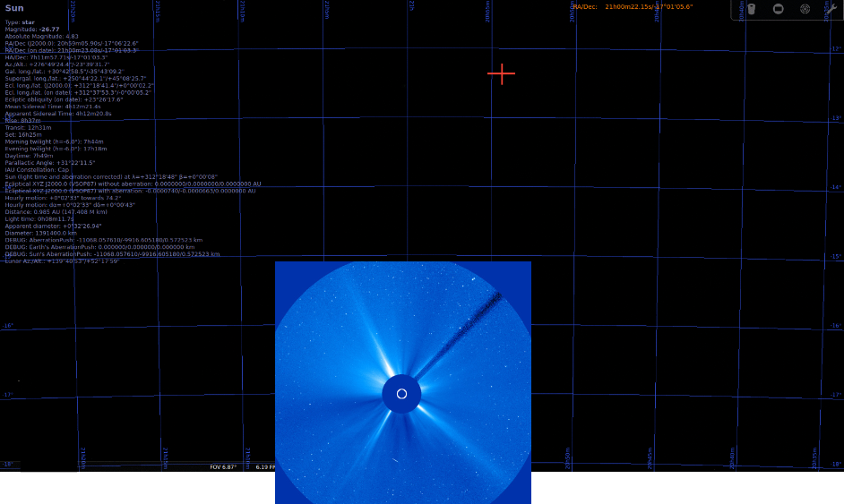This screenshot has width=844, height=504.
Task: Click the 'Absolute Magnitude: 4.83' line
Action: tap(41, 37)
